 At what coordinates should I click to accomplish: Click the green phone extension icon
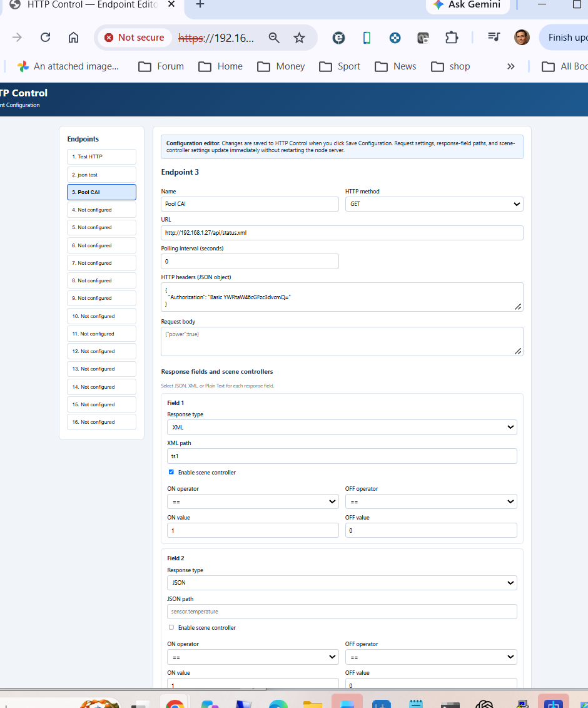coord(367,38)
